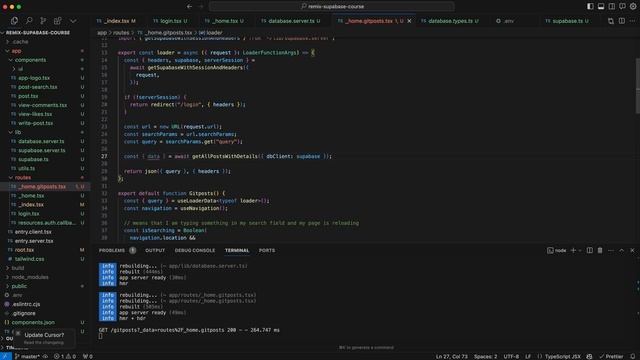This screenshot has height=360, width=640.
Task: Switch to the PORTS panel tab
Action: pos(267,250)
